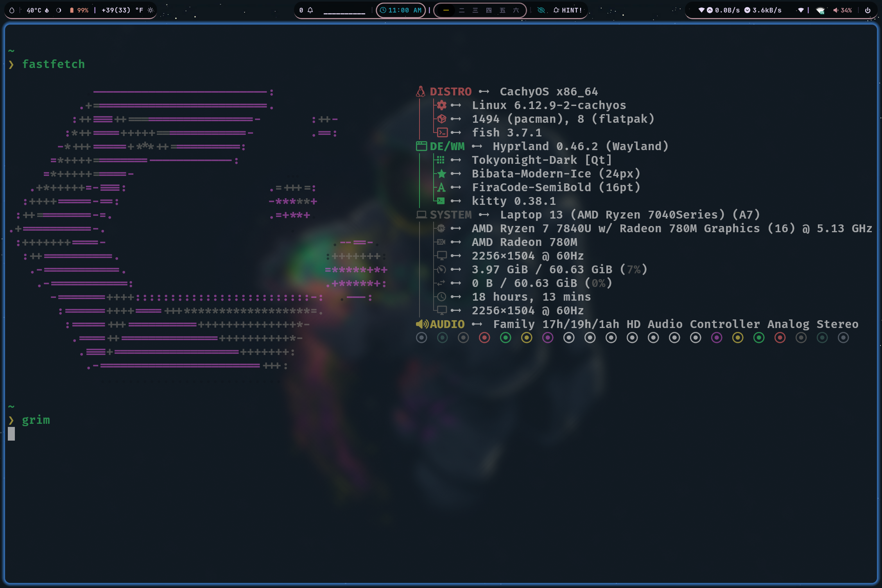Viewport: 882px width, 588px height.
Task: Click the text Family 17h/19h/1ah HD Audio Controller
Action: click(627, 324)
